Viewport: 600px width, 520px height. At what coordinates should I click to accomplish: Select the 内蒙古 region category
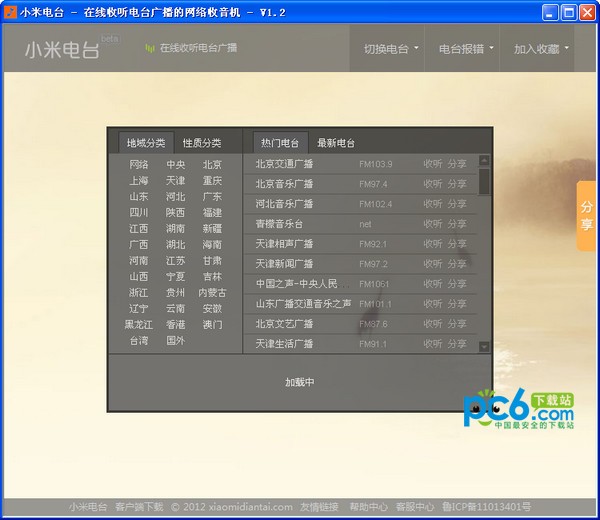(x=212, y=293)
